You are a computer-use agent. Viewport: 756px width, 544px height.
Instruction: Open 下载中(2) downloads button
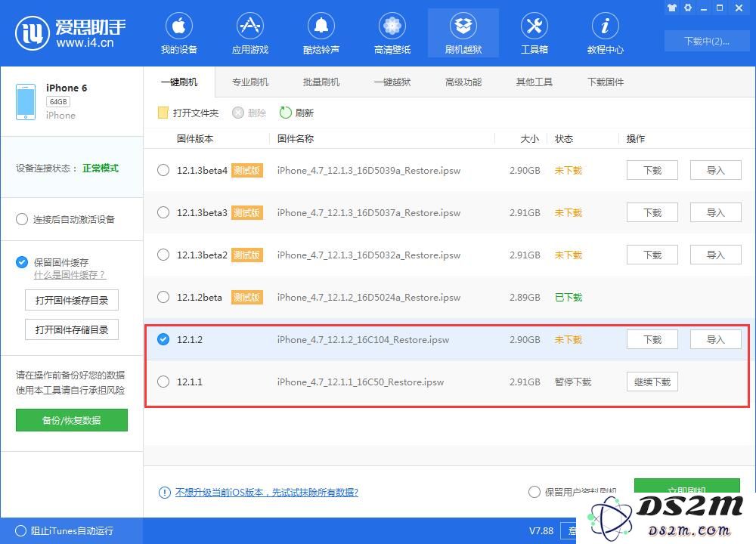706,42
